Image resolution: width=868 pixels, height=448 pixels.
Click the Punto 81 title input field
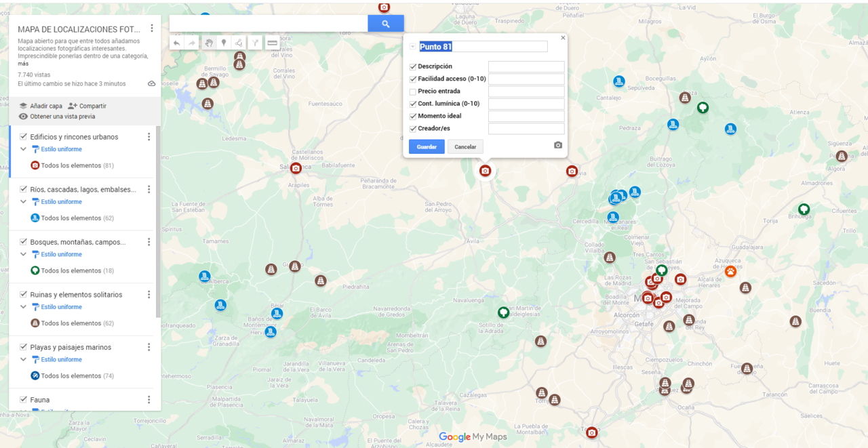pyautogui.click(x=483, y=47)
